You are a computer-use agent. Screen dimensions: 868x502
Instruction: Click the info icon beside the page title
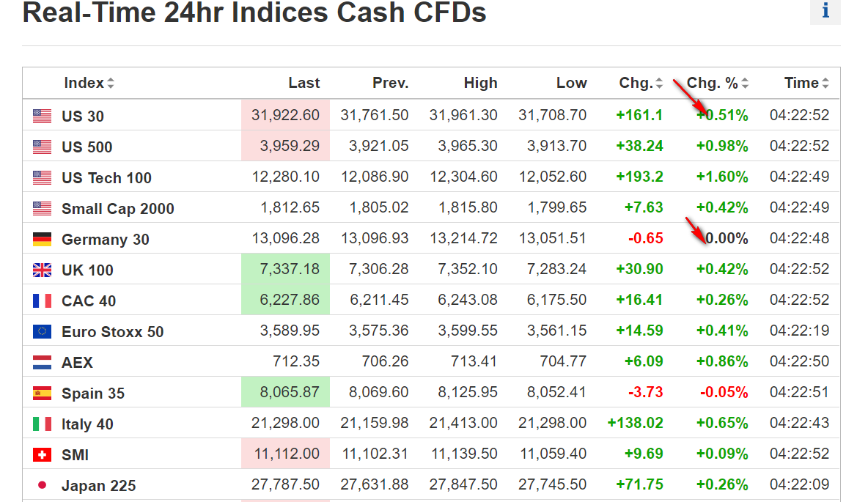tap(825, 11)
